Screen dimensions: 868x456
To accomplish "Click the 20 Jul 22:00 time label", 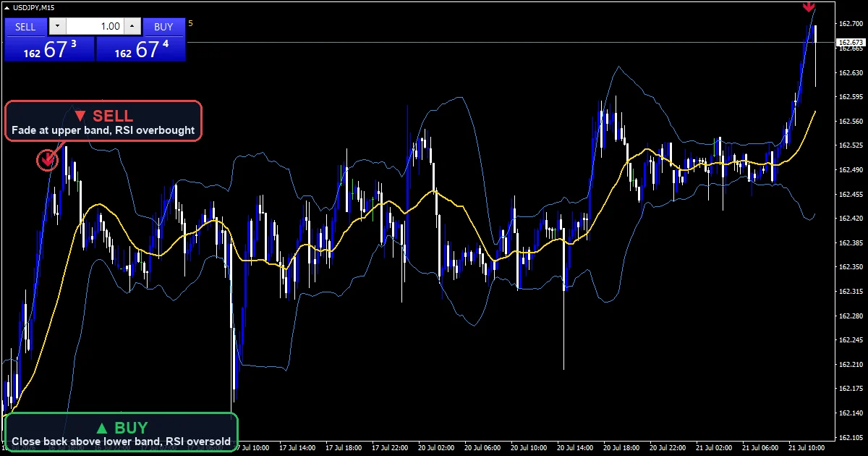I will 669,448.
